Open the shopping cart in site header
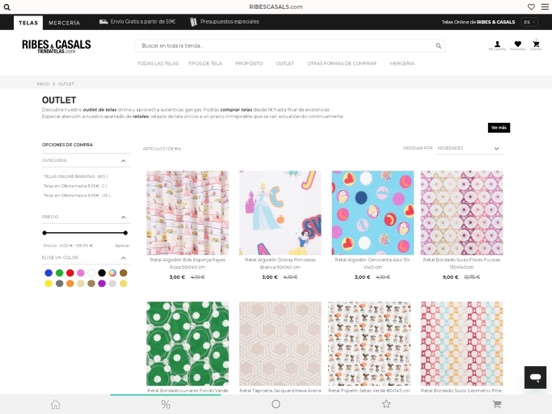 pyautogui.click(x=536, y=45)
